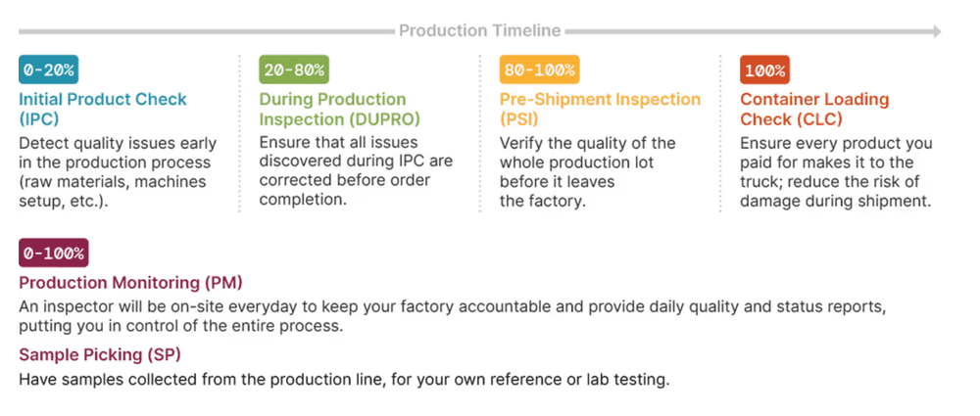Image resolution: width=980 pixels, height=416 pixels.
Task: Click the samples collected description text
Action: tap(344, 379)
